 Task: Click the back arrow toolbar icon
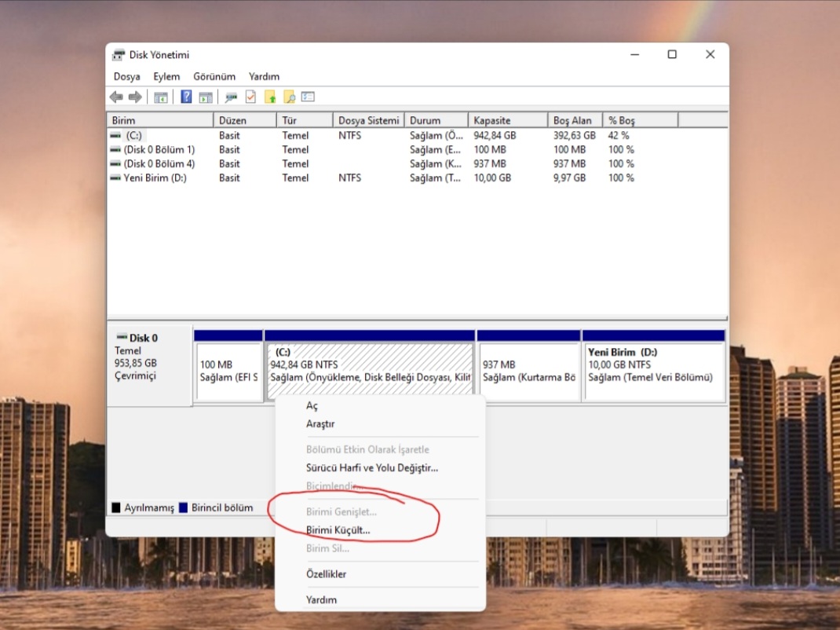(116, 97)
